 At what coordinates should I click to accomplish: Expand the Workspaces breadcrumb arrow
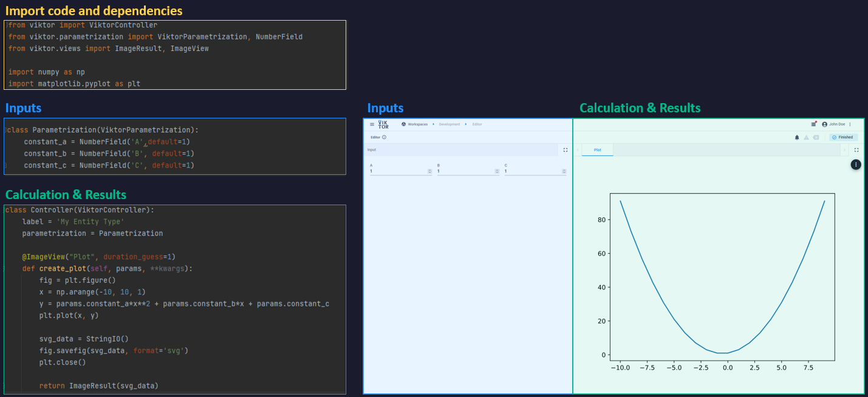pyautogui.click(x=433, y=124)
